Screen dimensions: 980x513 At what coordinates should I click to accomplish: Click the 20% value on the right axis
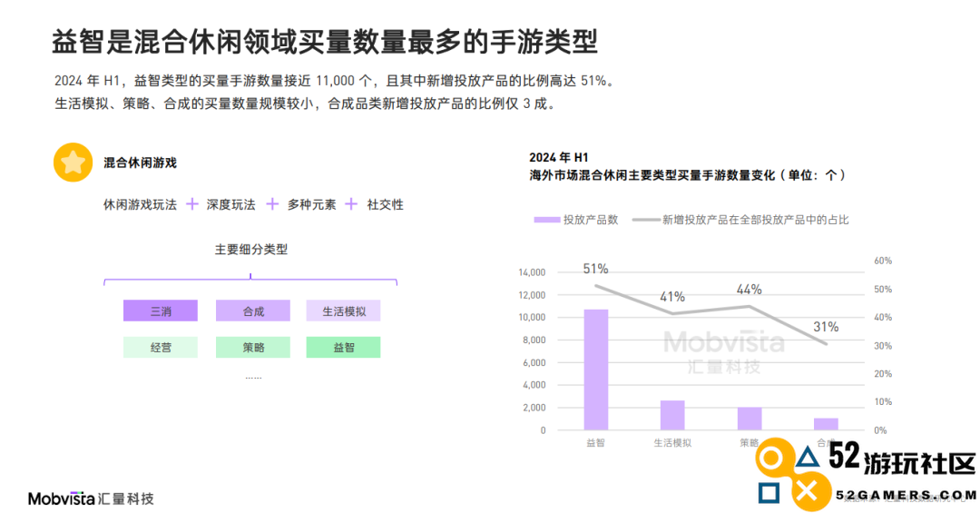883,373
